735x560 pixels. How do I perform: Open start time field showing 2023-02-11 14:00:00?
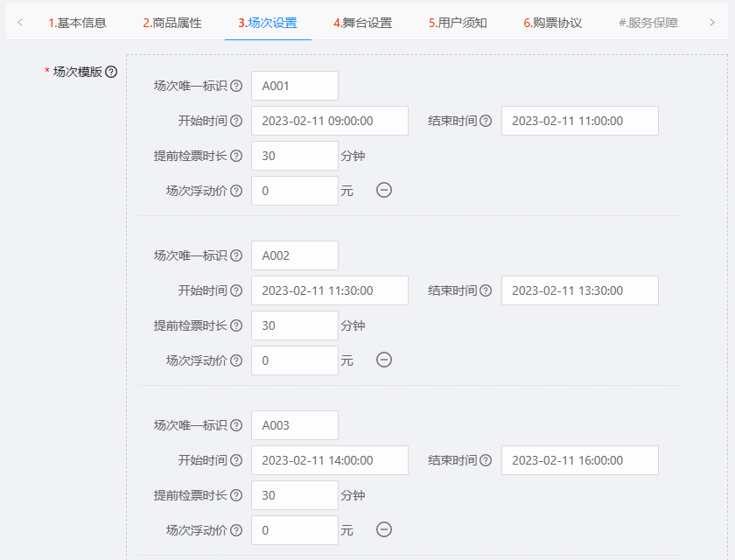(330, 460)
